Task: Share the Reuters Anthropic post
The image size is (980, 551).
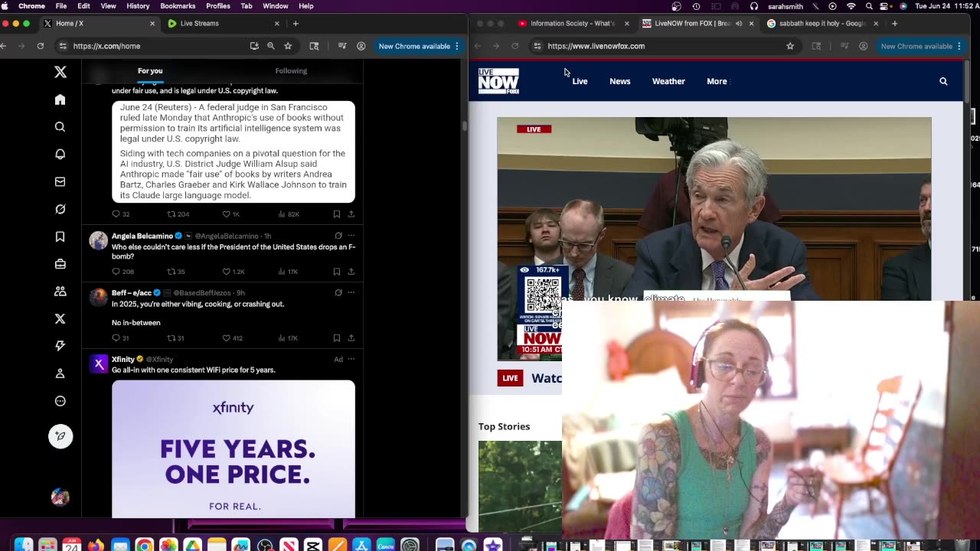Action: point(351,214)
